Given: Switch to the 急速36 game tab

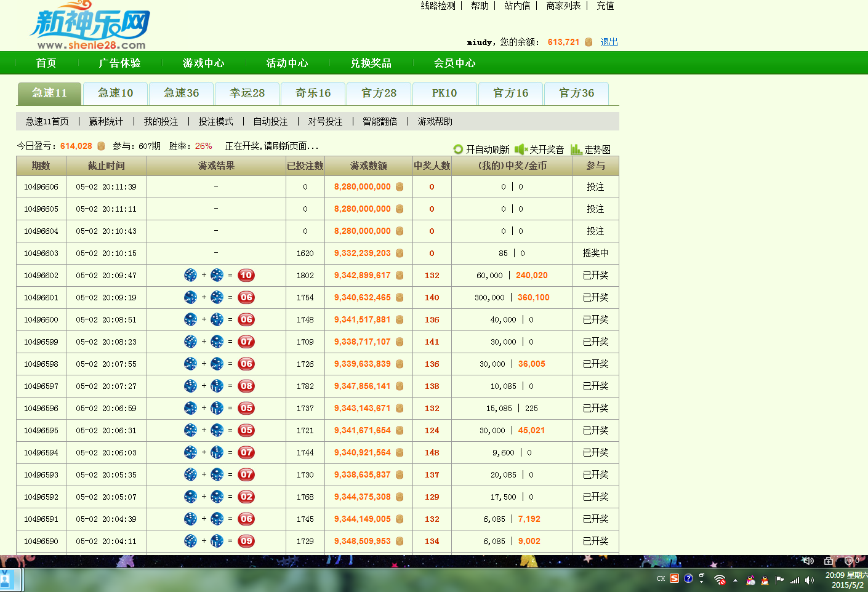Looking at the screenshot, I should pos(182,94).
